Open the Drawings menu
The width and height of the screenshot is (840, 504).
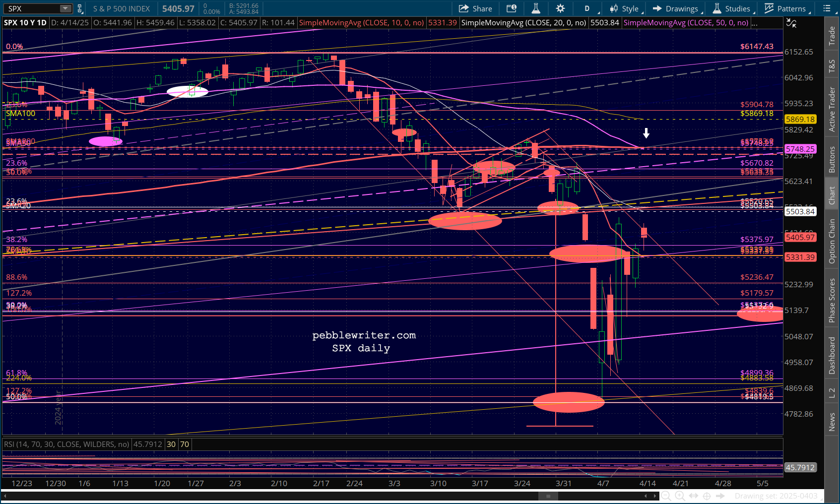tap(677, 8)
